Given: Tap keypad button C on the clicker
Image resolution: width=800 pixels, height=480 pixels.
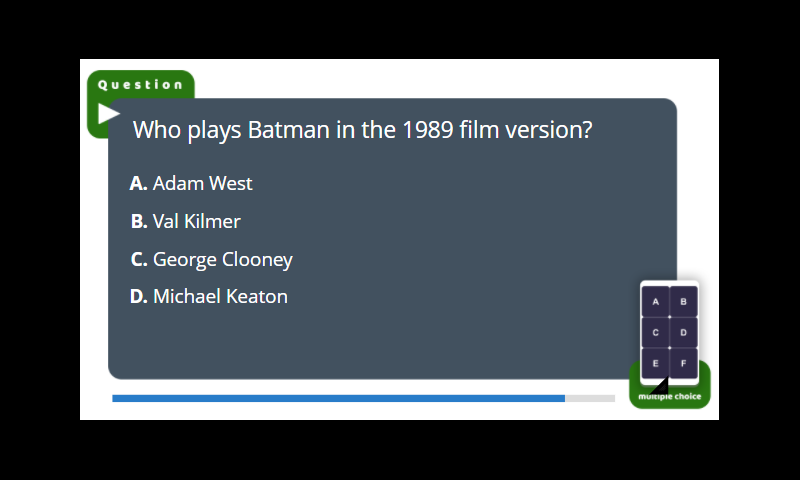Looking at the screenshot, I should [x=655, y=333].
